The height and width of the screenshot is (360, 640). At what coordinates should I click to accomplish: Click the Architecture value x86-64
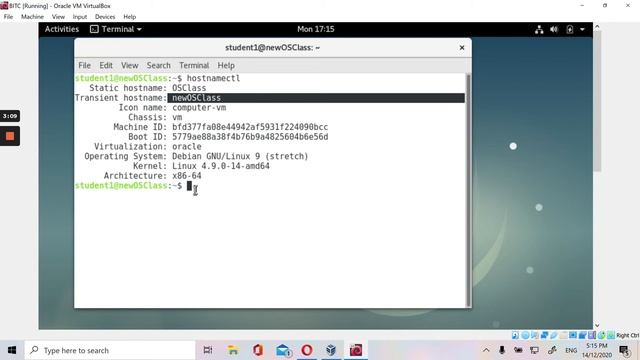tap(187, 176)
